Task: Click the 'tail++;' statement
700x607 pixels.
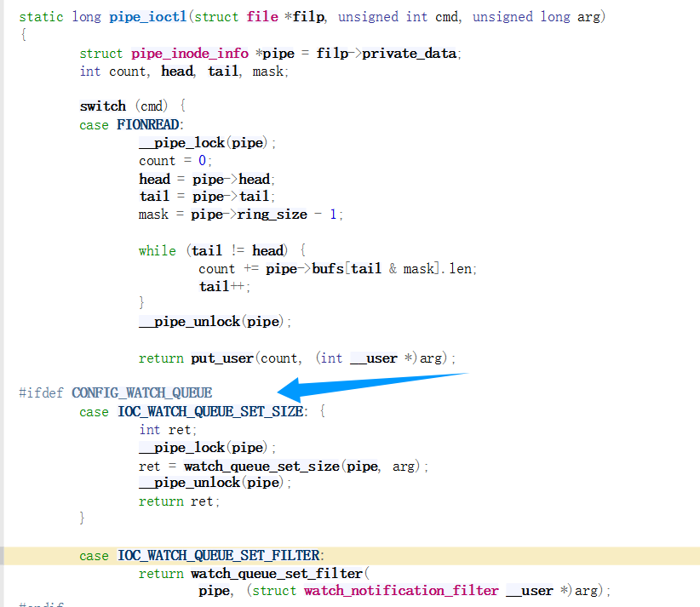Action: (225, 287)
